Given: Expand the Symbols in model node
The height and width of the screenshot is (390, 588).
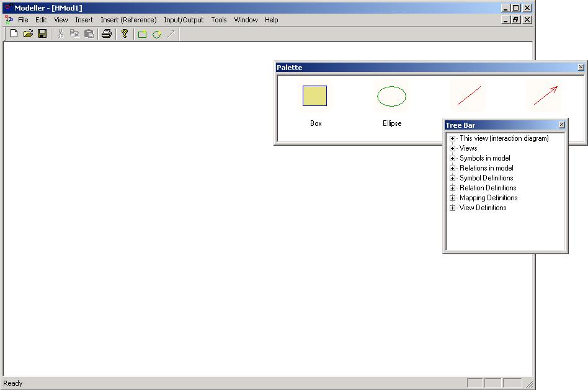Looking at the screenshot, I should 452,158.
